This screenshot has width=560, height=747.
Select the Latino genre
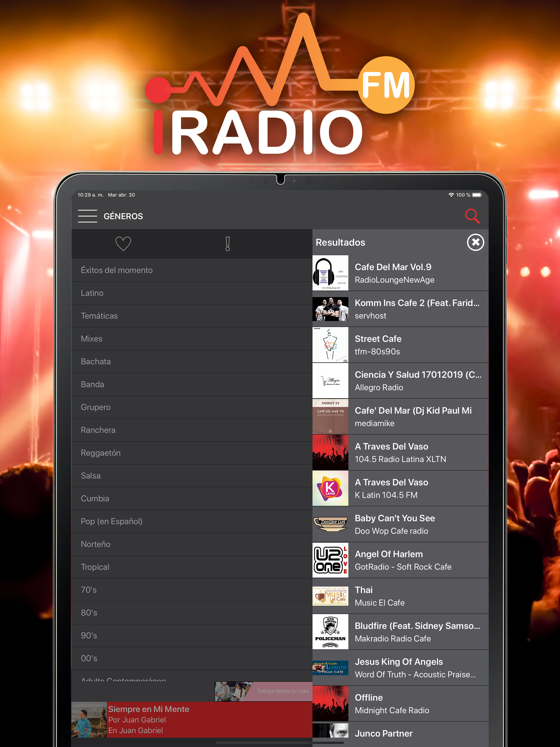point(192,293)
